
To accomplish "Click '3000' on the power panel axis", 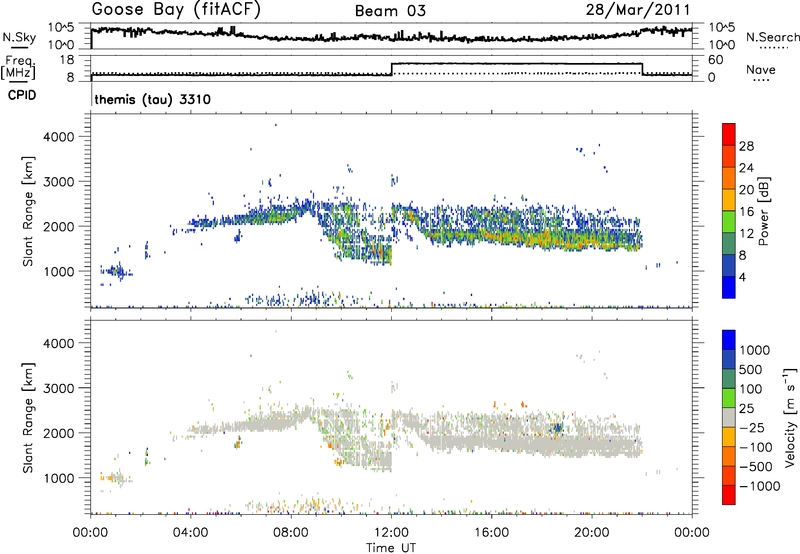I will click(x=59, y=182).
